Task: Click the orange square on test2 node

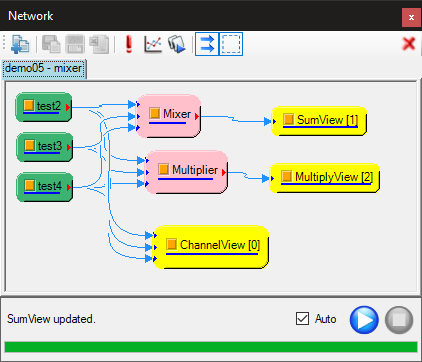Action: click(x=29, y=105)
